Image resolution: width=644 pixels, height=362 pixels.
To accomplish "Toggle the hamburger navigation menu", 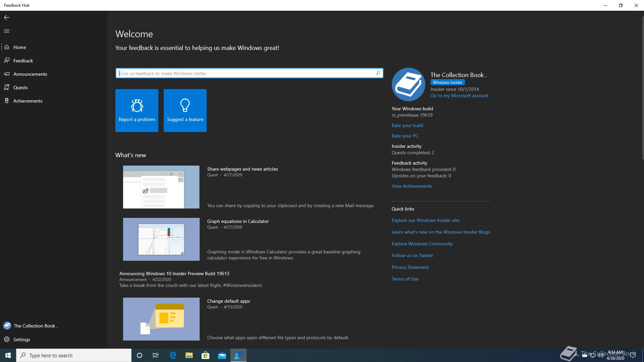I will pos(7,31).
